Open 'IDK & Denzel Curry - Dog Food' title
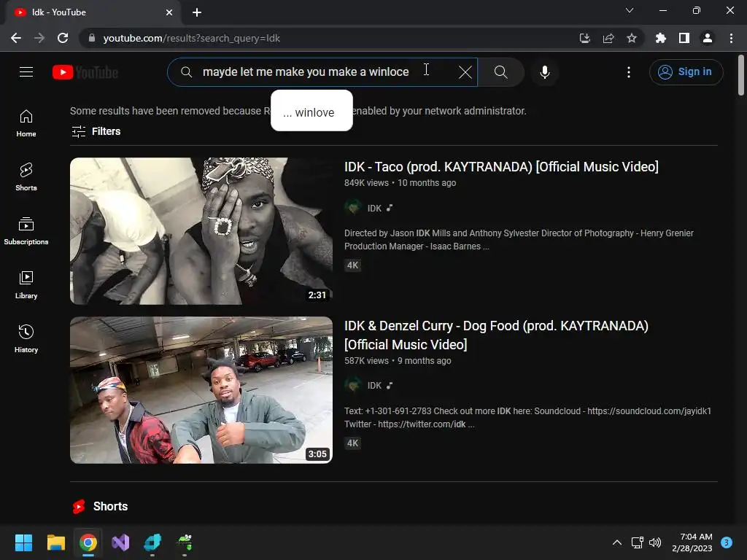The height and width of the screenshot is (560, 747). pyautogui.click(x=496, y=335)
